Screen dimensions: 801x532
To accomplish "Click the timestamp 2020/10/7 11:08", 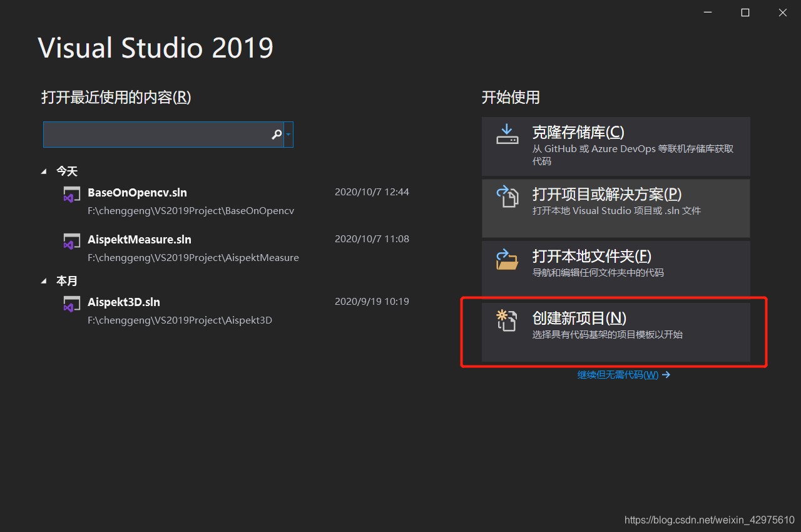I will (372, 239).
